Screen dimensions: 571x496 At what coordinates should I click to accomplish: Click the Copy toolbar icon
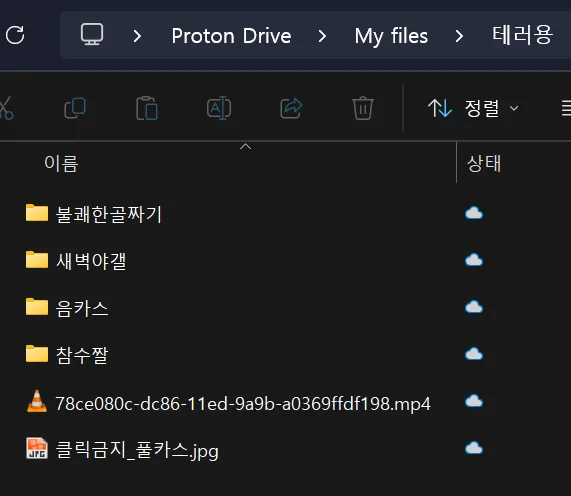point(75,108)
